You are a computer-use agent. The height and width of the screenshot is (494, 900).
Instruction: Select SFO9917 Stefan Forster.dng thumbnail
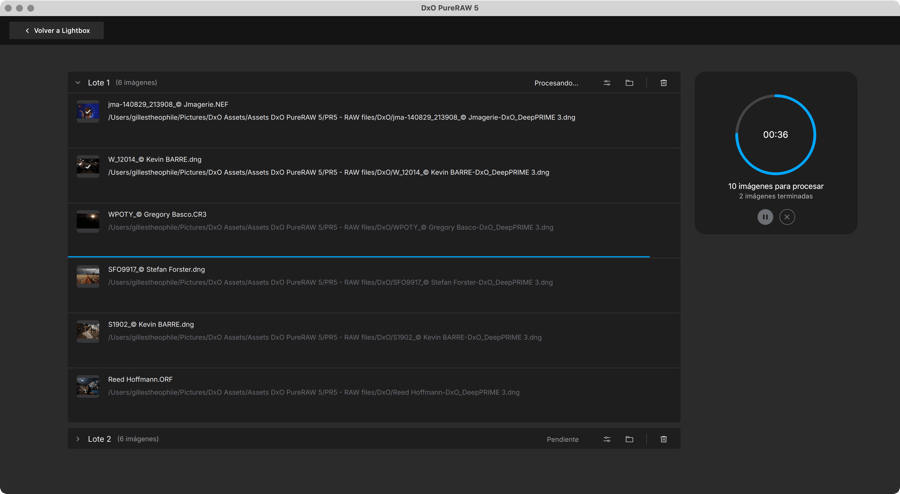[x=88, y=276]
